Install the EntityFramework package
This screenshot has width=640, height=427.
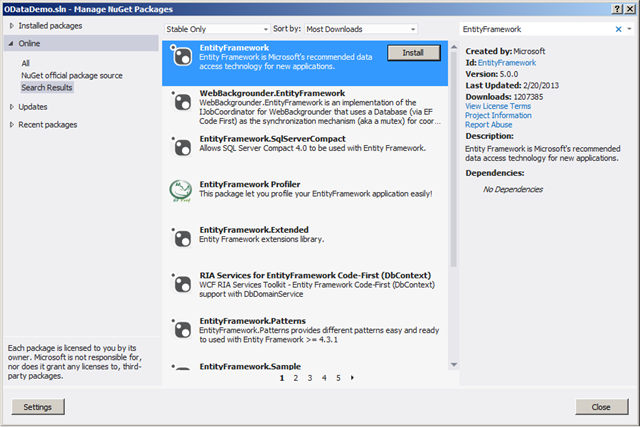point(413,53)
